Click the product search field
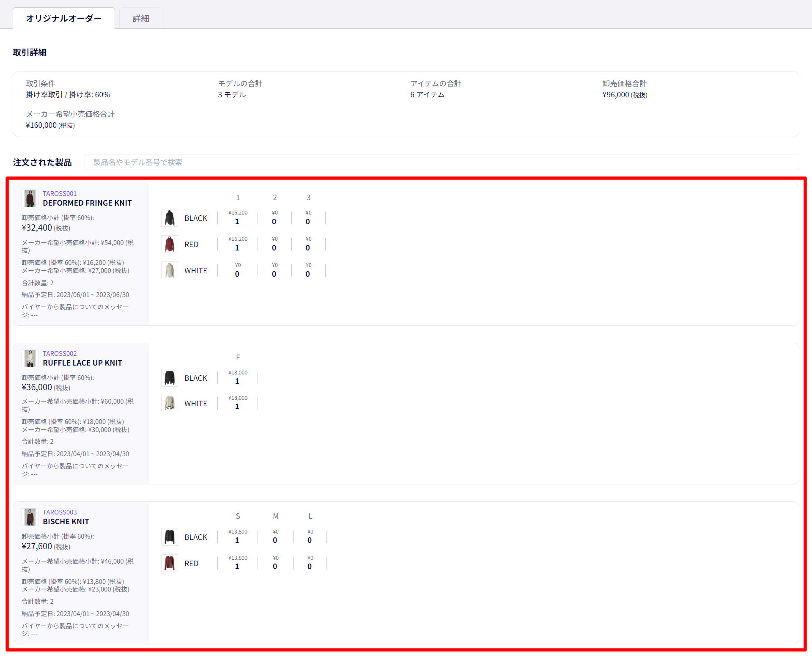The width and height of the screenshot is (812, 663). pyautogui.click(x=442, y=162)
